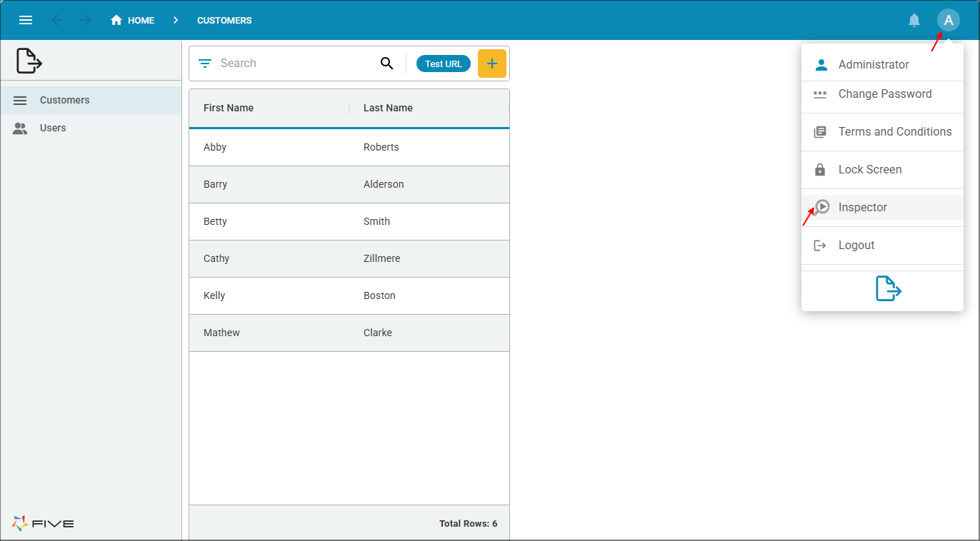
Task: Click the search magnifier icon
Action: pyautogui.click(x=386, y=64)
